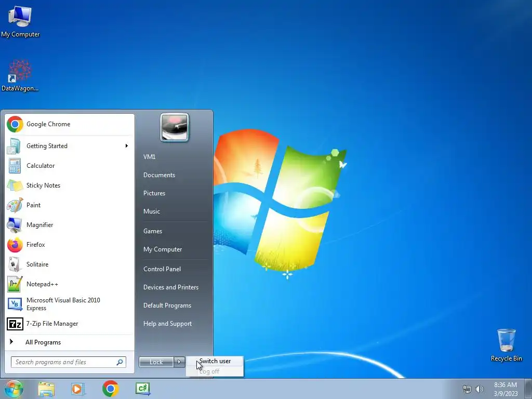Click the Lock button
Image resolution: width=532 pixels, height=399 pixels.
156,362
